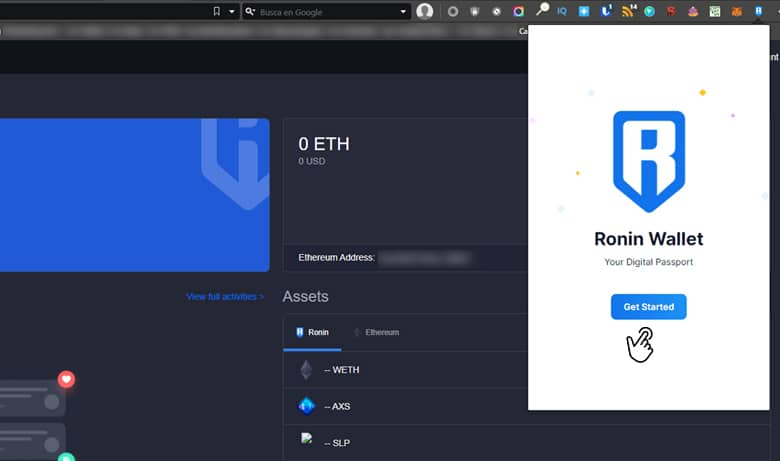Click the teal circle play extension icon

[650, 11]
